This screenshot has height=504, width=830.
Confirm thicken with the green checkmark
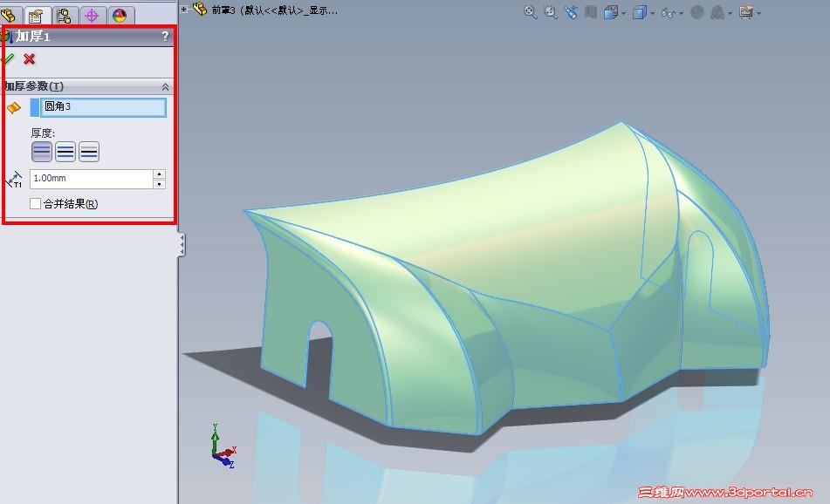click(x=8, y=58)
